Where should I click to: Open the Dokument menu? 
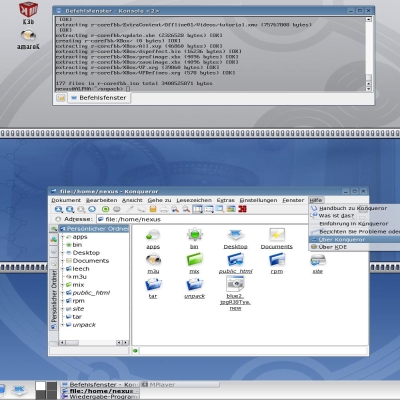[x=66, y=200]
